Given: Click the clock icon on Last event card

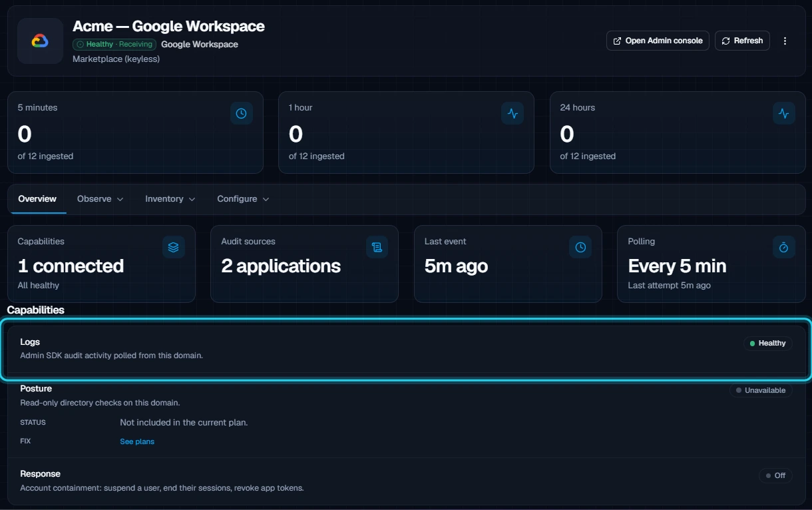Looking at the screenshot, I should tap(580, 247).
